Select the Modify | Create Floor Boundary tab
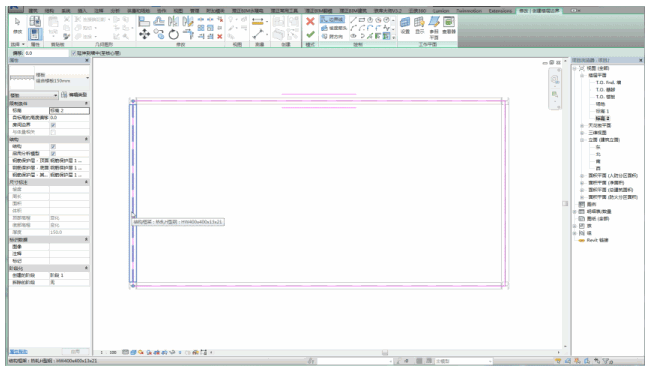Screen dimensions: 651x369 coord(539,10)
